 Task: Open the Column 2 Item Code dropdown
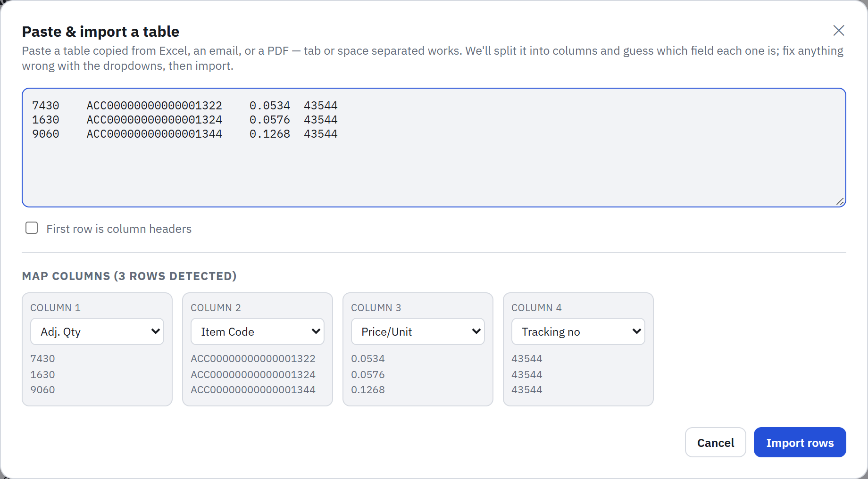pos(258,331)
